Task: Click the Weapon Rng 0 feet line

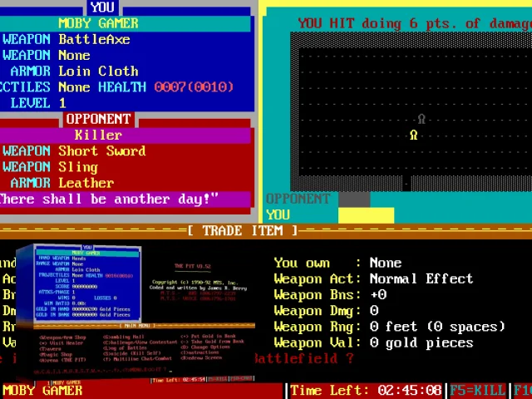Action: [x=390, y=327]
